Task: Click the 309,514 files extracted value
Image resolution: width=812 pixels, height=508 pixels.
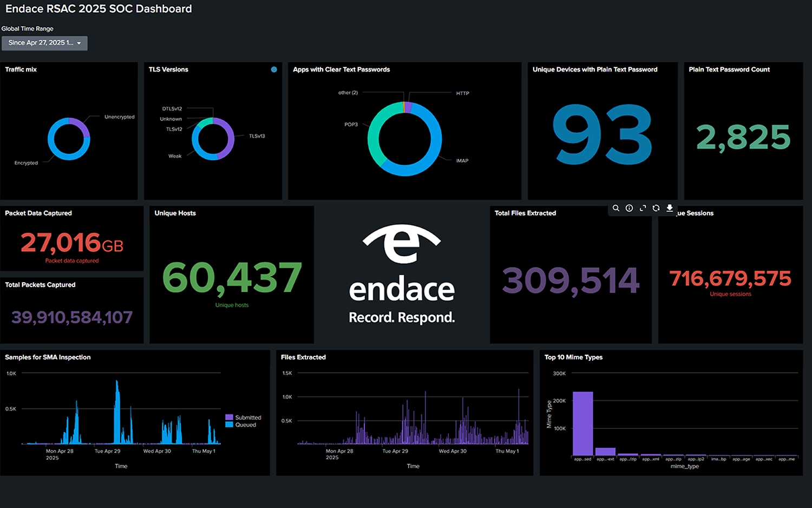Action: (x=571, y=281)
